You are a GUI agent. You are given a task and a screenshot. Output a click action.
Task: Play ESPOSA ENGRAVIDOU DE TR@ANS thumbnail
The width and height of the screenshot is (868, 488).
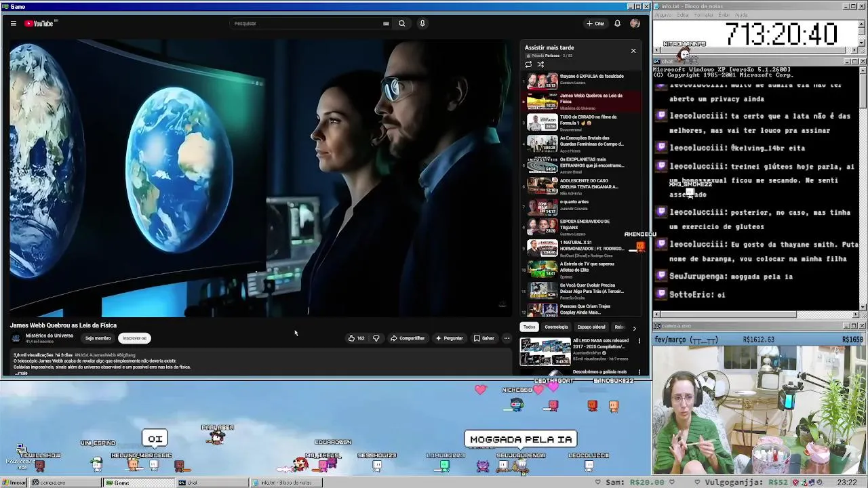point(542,226)
